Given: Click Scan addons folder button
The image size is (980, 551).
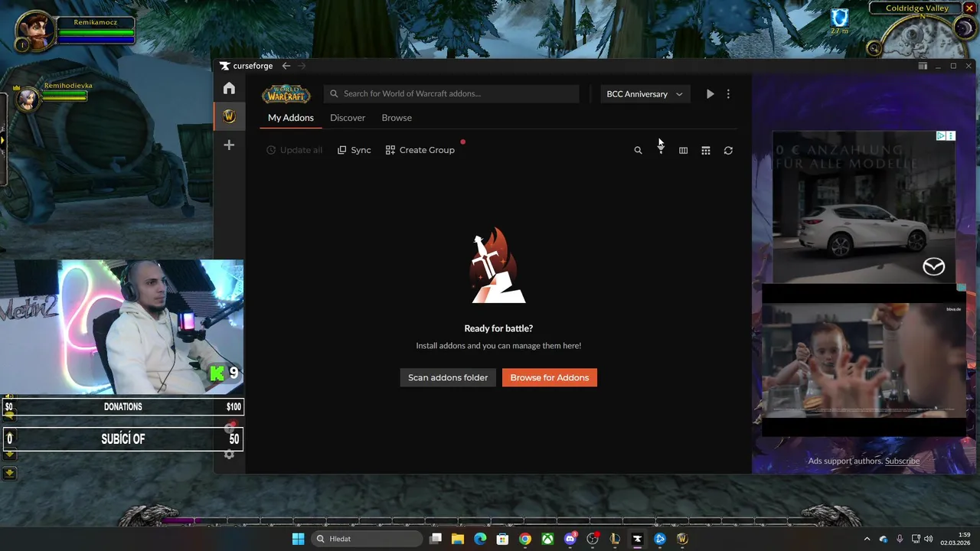Looking at the screenshot, I should click(x=448, y=377).
